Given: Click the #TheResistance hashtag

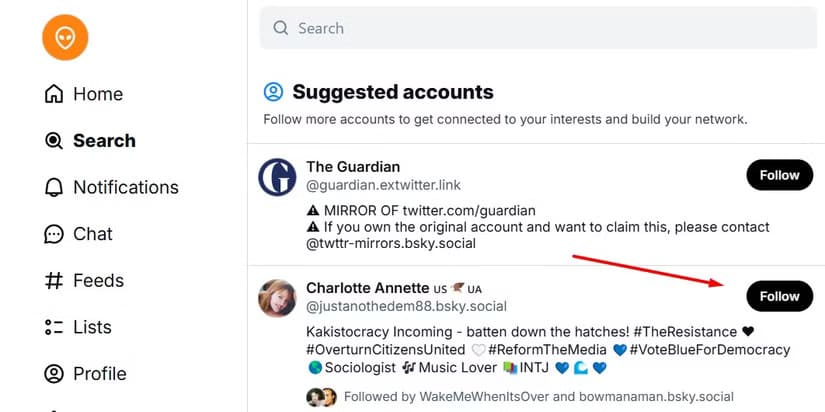Looking at the screenshot, I should point(685,332).
